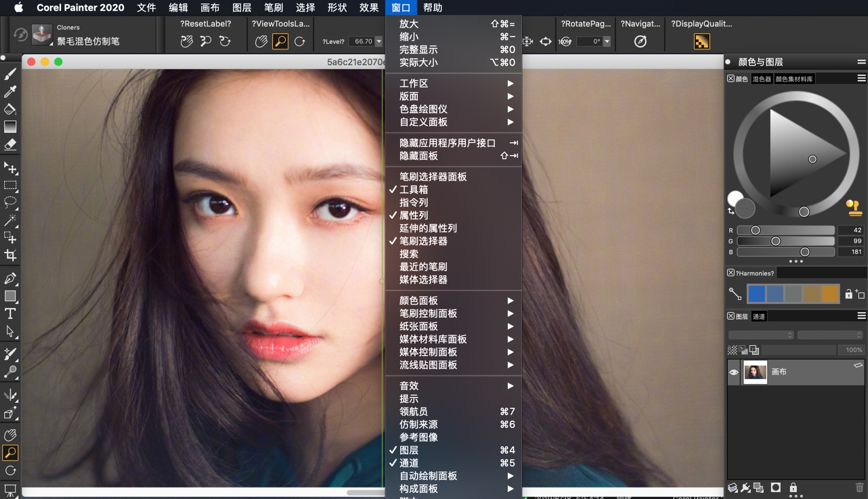
Task: Open the layer composite method dropdown
Action: pos(761,335)
